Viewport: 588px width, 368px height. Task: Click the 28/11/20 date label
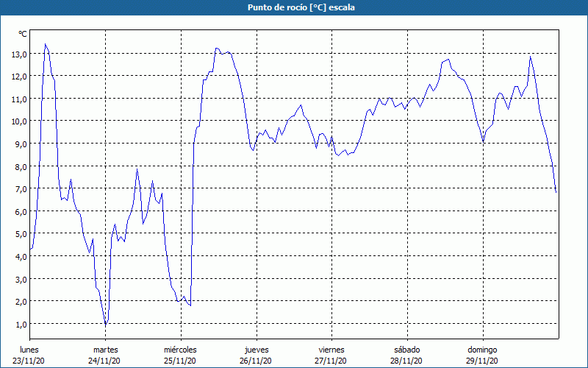(x=406, y=361)
